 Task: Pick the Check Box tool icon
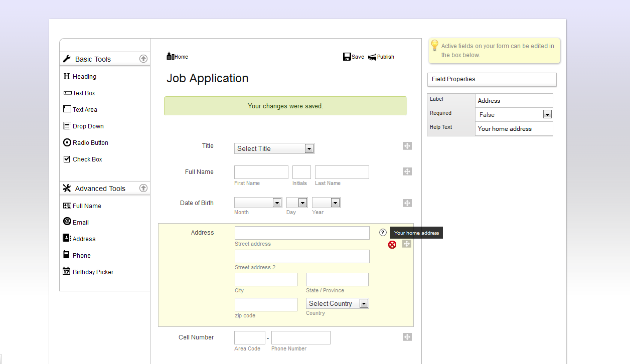pyautogui.click(x=67, y=159)
